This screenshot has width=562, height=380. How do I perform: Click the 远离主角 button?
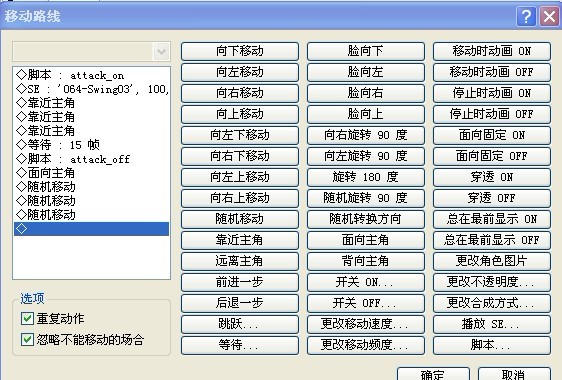(240, 261)
